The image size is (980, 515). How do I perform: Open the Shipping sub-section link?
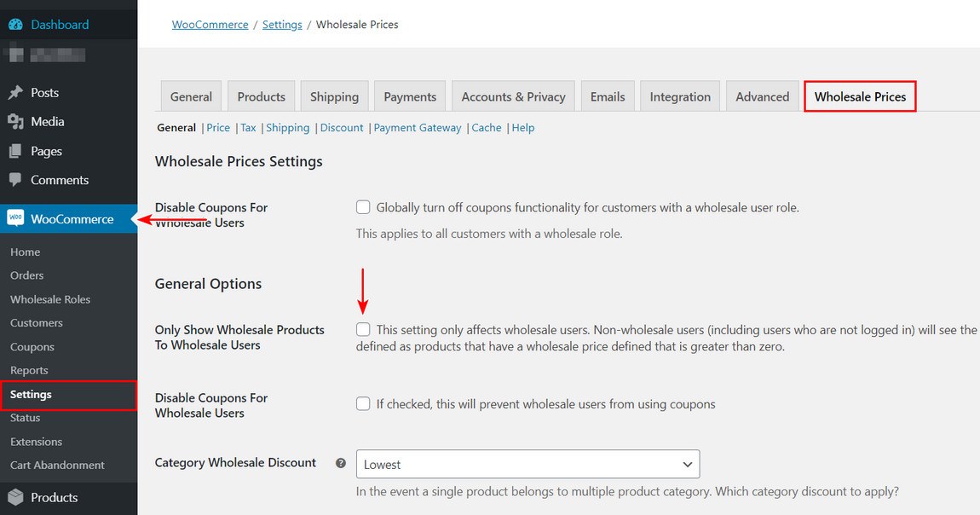pos(287,128)
